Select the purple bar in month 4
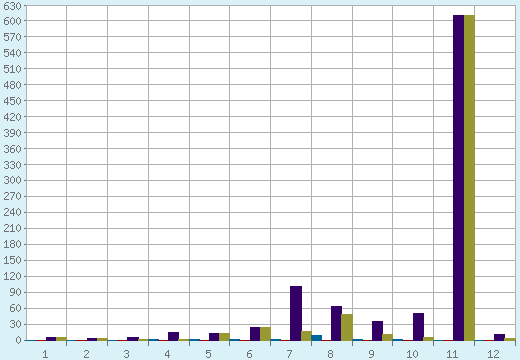 coord(173,336)
